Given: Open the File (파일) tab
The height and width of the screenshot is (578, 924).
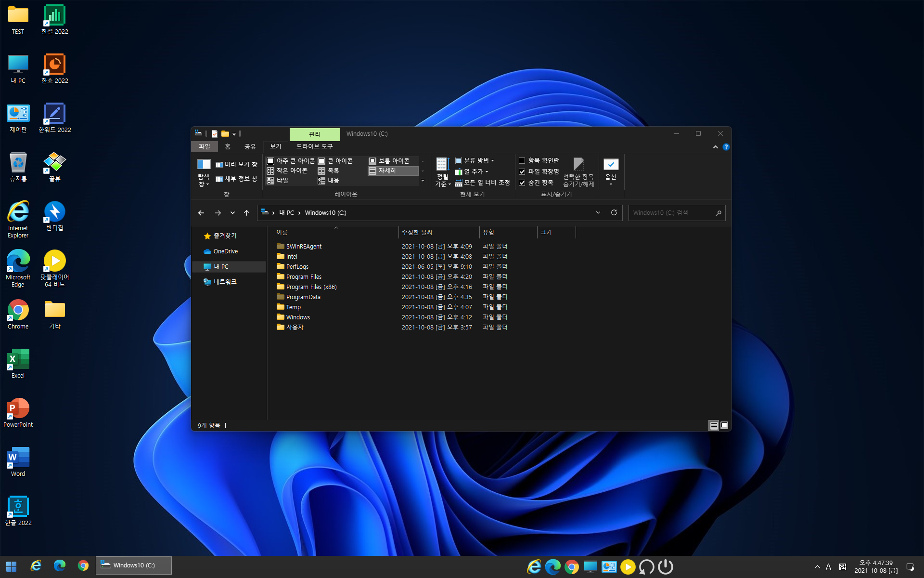Looking at the screenshot, I should (x=205, y=146).
